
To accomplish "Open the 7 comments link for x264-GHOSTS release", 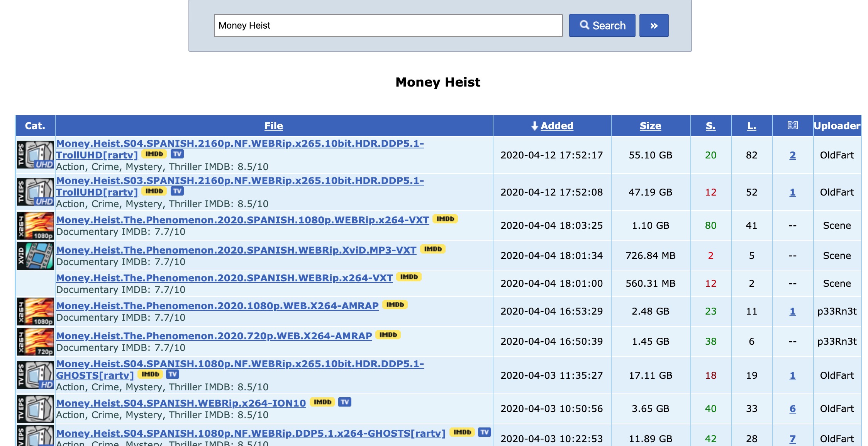I will tap(792, 439).
